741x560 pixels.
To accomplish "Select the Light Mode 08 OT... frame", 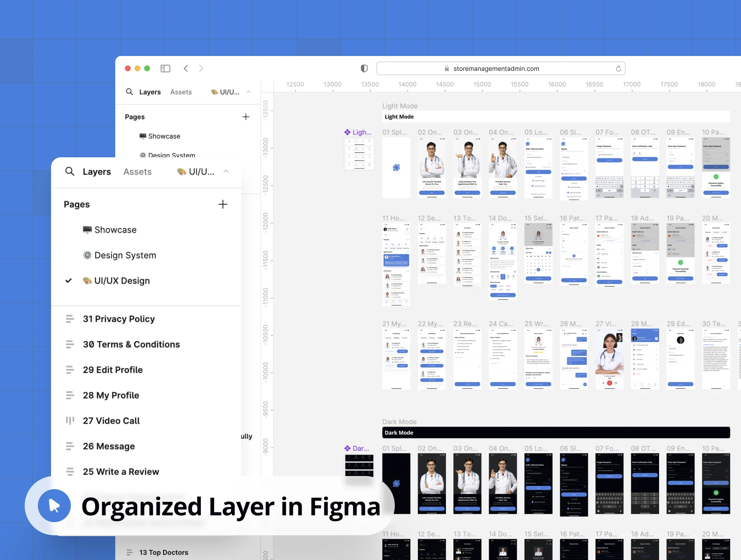I will click(645, 168).
